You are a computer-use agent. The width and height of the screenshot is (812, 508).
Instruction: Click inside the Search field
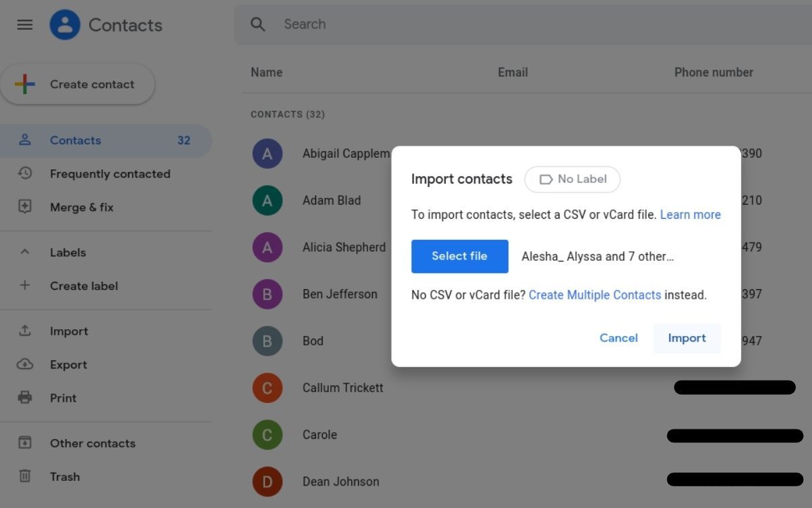338,24
